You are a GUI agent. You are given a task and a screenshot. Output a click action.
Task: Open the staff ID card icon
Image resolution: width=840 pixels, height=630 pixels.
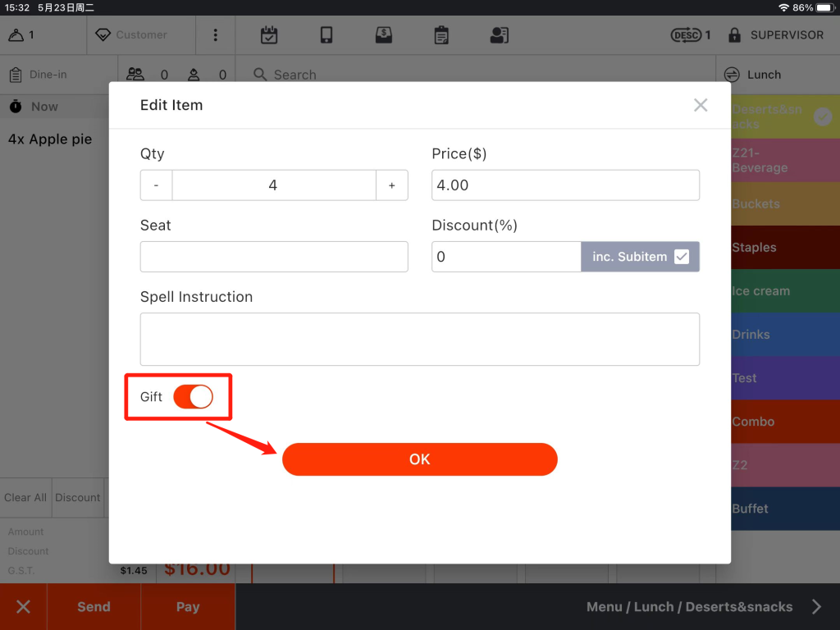499,35
